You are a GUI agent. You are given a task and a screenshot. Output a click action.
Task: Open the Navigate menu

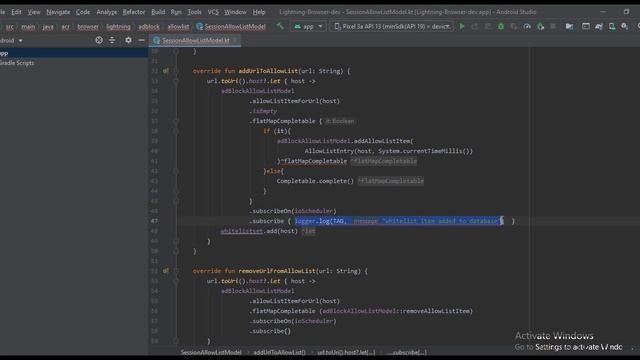click(58, 12)
